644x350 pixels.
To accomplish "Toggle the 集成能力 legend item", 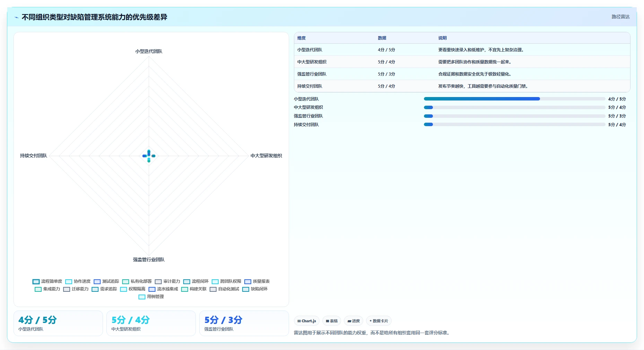I will pyautogui.click(x=47, y=289).
